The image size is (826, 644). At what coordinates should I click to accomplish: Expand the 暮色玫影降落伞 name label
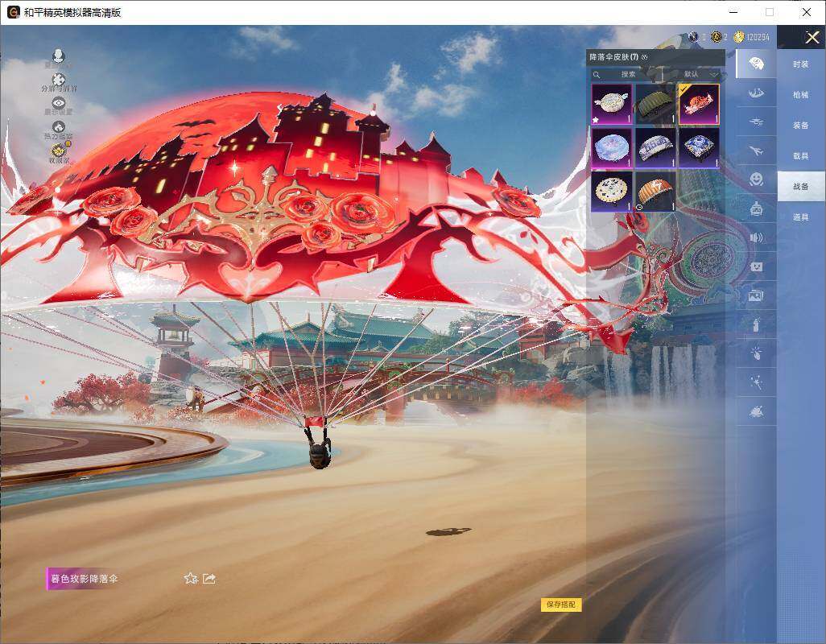(x=84, y=579)
